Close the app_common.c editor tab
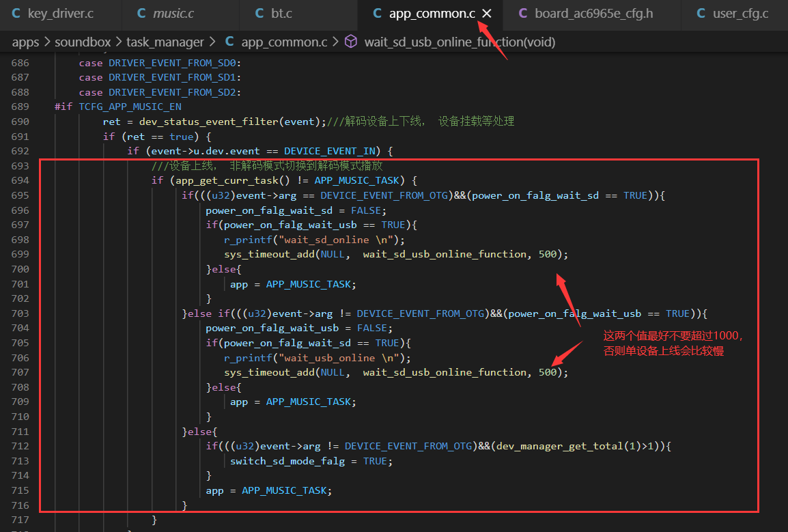Image resolution: width=788 pixels, height=532 pixels. 486,14
